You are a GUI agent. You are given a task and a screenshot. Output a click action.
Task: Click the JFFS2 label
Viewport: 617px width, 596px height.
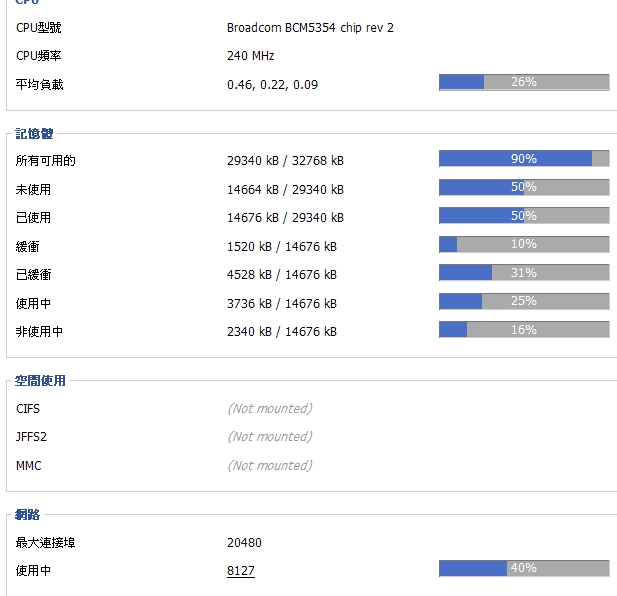point(31,437)
